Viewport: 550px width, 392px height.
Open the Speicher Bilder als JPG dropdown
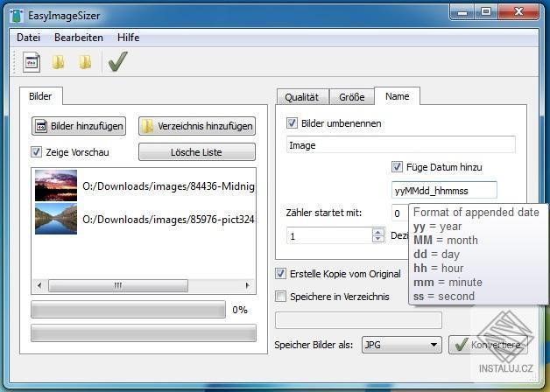(402, 345)
